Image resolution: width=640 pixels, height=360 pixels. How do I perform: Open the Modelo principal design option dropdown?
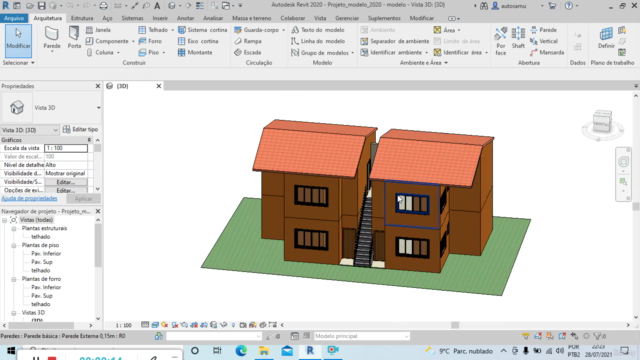point(362,336)
